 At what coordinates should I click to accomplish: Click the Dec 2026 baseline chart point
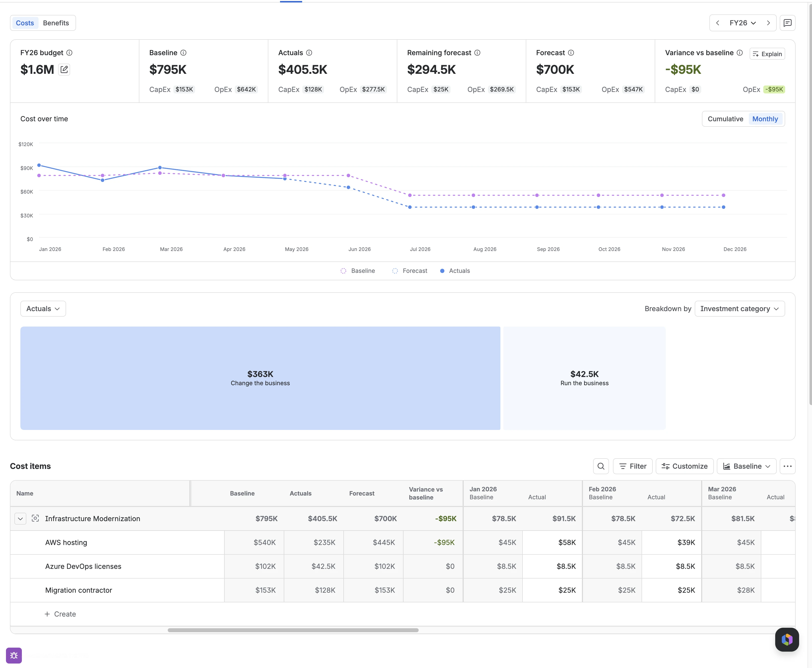(x=724, y=196)
